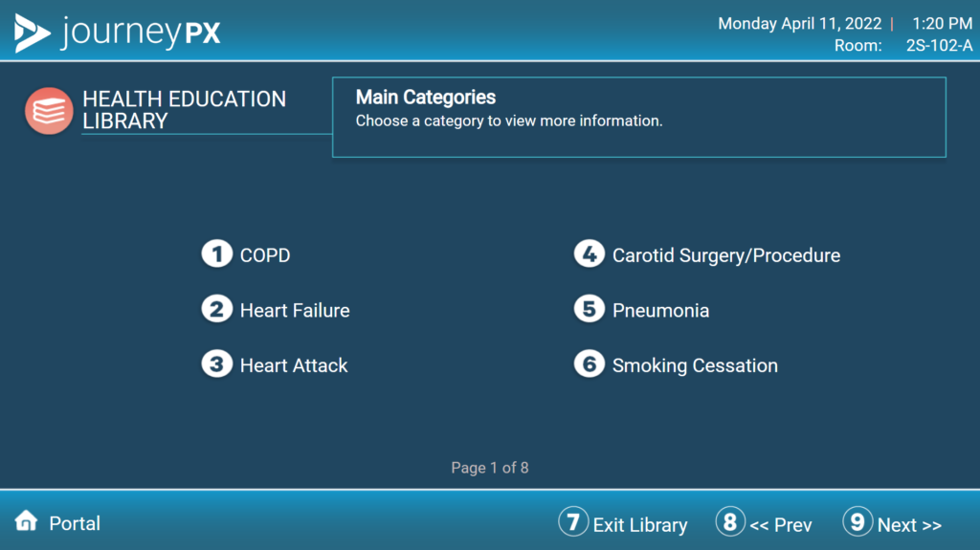Click the Health Education Library books icon
This screenshot has height=550, width=980.
tap(49, 111)
